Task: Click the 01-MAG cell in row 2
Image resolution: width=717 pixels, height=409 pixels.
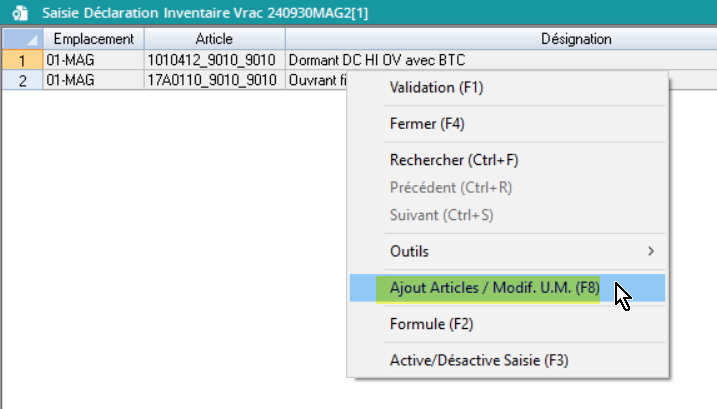Action: coord(93,79)
